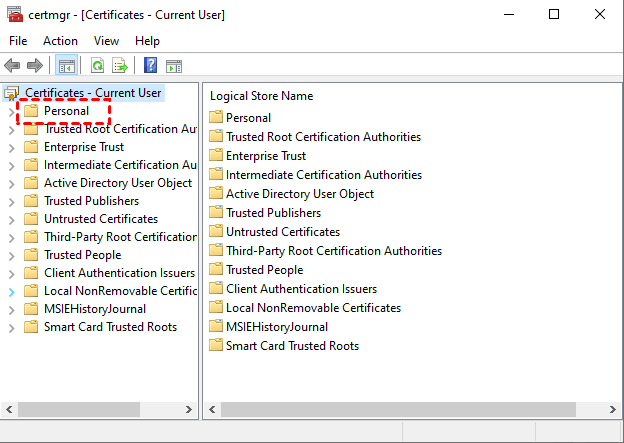Open the Action menu
The height and width of the screenshot is (443, 624).
(x=60, y=41)
